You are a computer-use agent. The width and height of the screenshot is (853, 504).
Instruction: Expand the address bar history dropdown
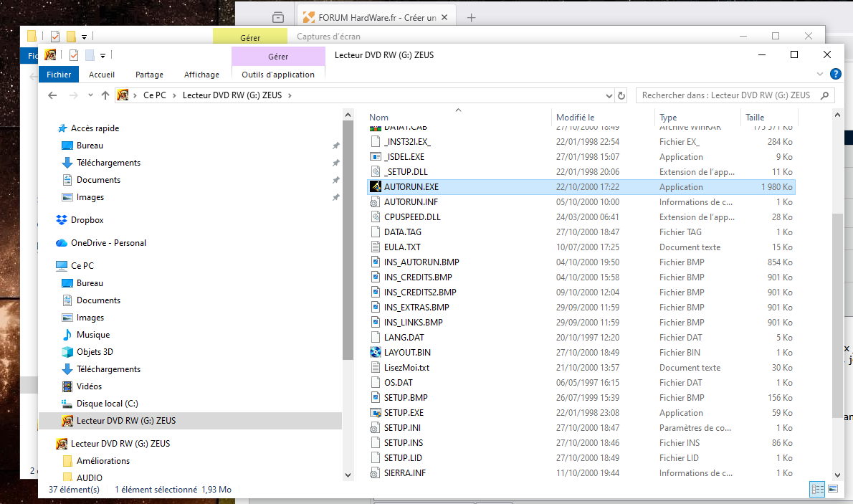tap(609, 95)
